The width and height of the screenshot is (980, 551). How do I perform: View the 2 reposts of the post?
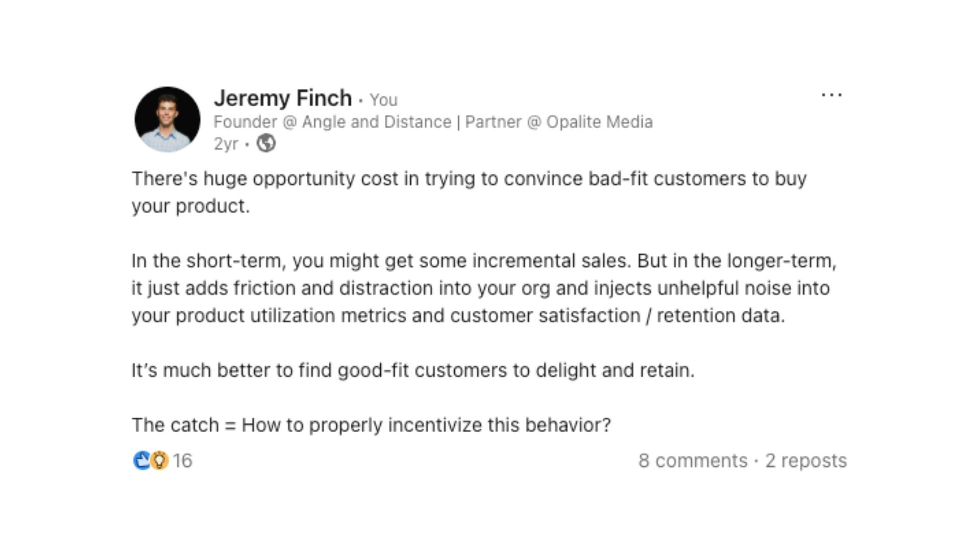pos(806,461)
